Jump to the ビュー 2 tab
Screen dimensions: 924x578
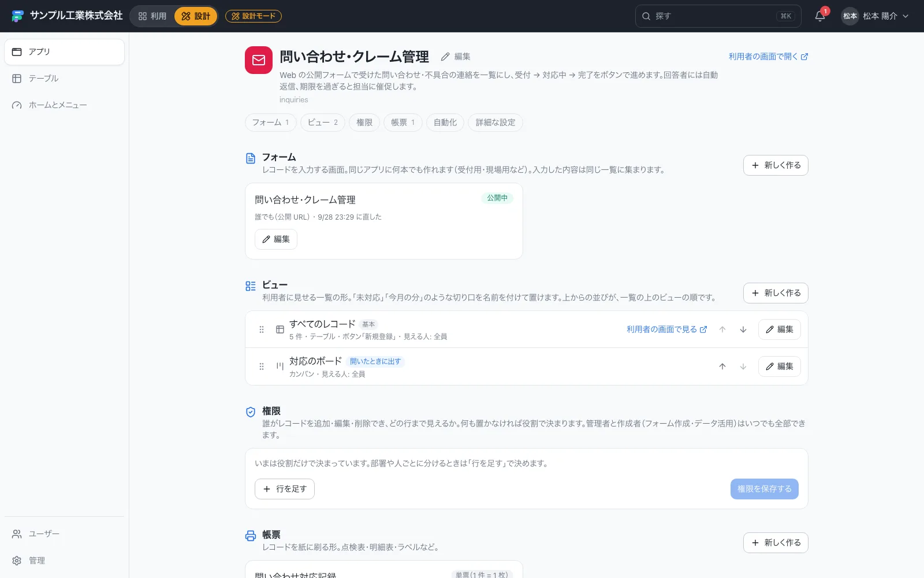coord(323,123)
